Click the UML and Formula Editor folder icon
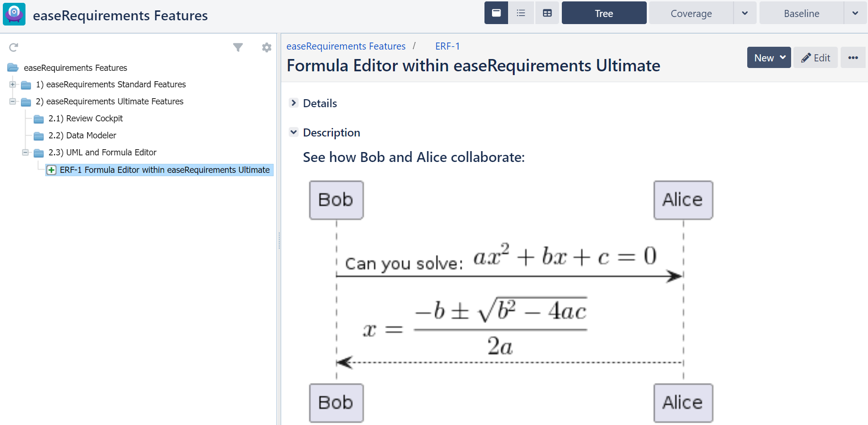Image resolution: width=868 pixels, height=425 pixels. 39,153
